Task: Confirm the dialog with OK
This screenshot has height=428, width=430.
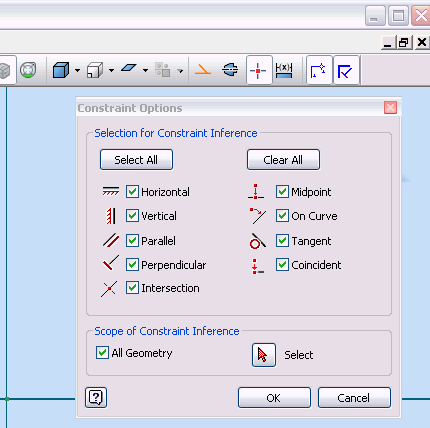Action: pos(274,397)
